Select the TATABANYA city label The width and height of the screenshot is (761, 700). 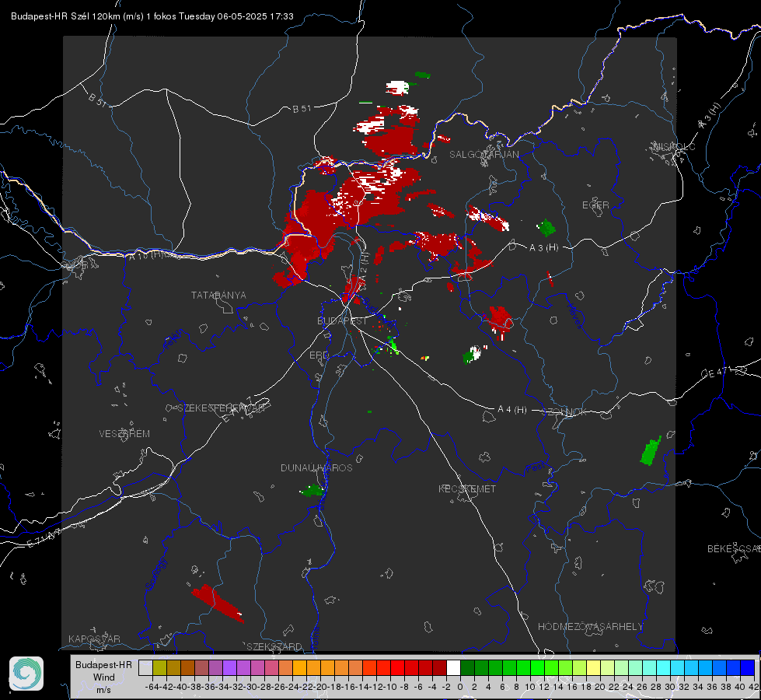(x=218, y=295)
